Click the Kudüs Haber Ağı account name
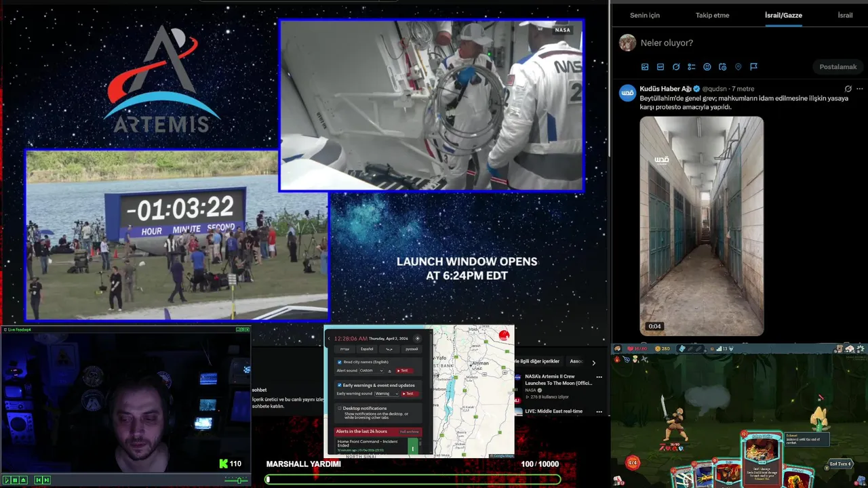Viewport: 868px width, 488px height. pos(665,89)
